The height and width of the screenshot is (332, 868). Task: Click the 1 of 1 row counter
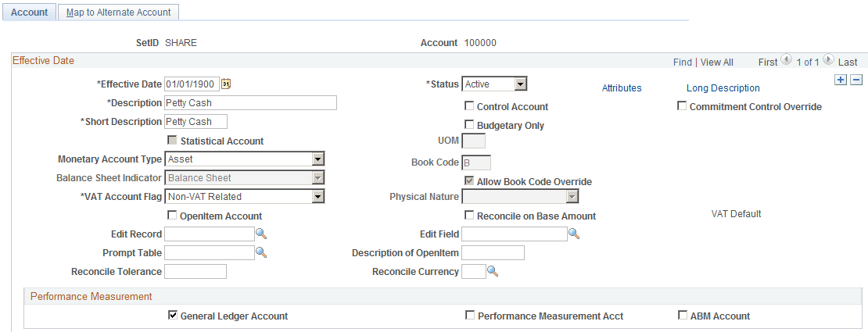click(808, 62)
